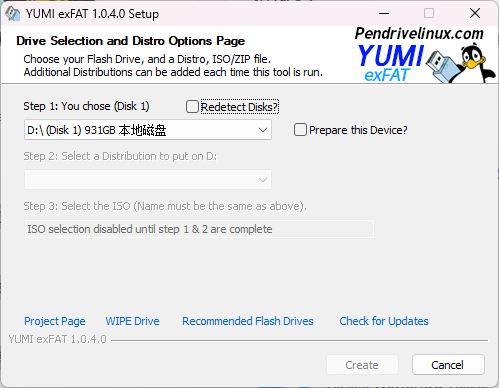Click the Step 2: Select a Distribution label
The image size is (499, 388).
(120, 156)
